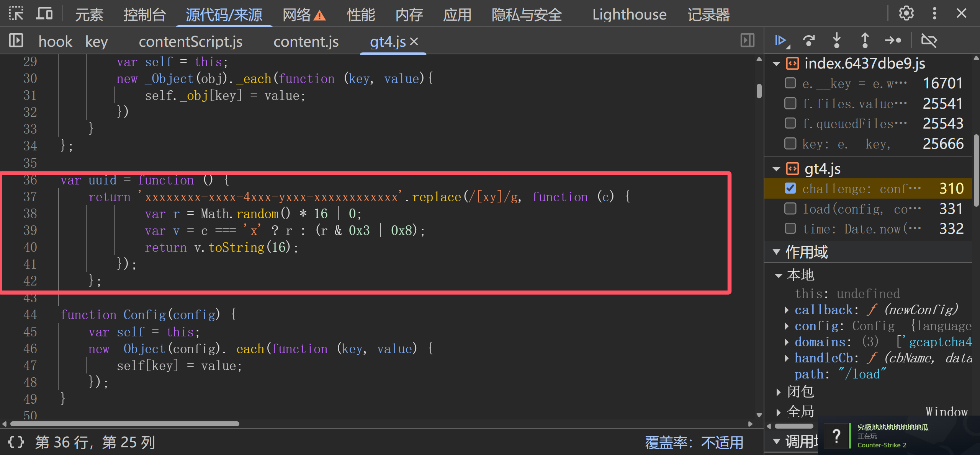Uncheck the challenge breakpoint at line 310
The width and height of the screenshot is (980, 455).
point(790,188)
